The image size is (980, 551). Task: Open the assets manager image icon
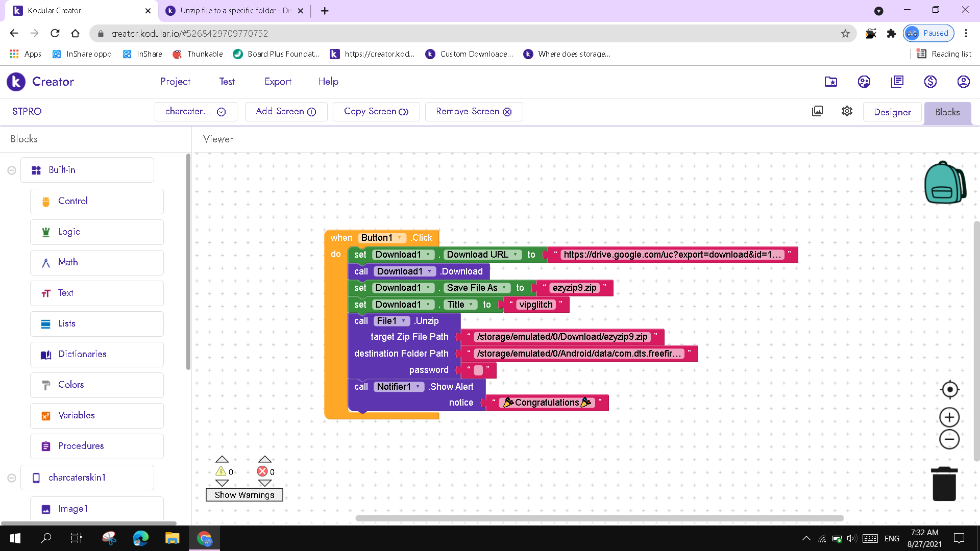tap(817, 111)
